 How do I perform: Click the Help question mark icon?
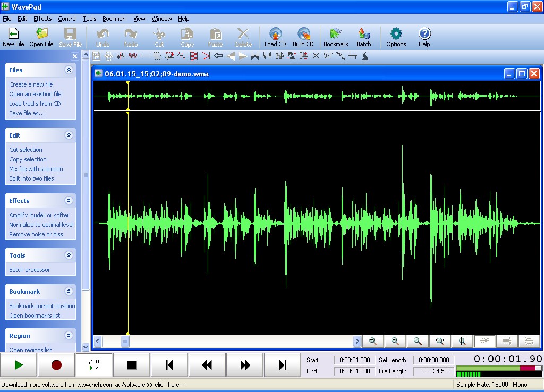click(424, 37)
